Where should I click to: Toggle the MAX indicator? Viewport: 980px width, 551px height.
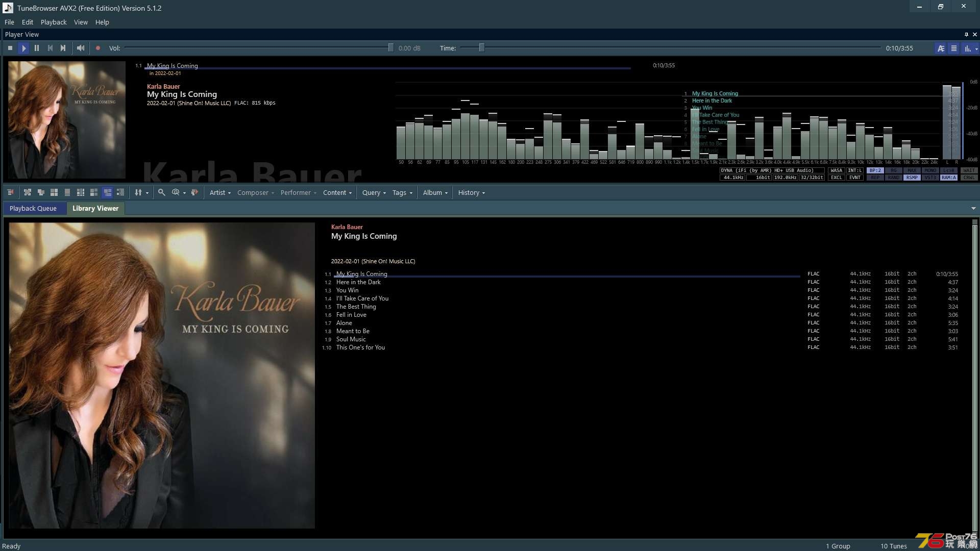click(x=912, y=170)
